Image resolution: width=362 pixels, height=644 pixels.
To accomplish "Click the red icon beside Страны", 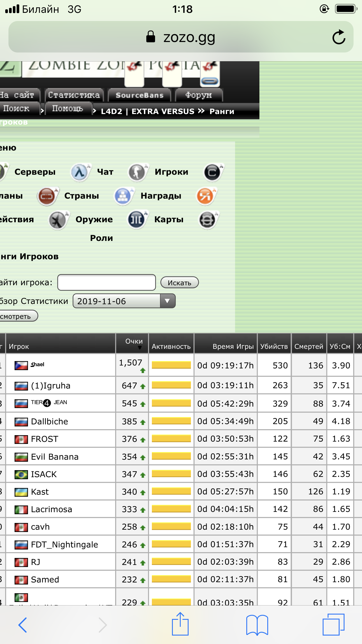I will click(47, 196).
